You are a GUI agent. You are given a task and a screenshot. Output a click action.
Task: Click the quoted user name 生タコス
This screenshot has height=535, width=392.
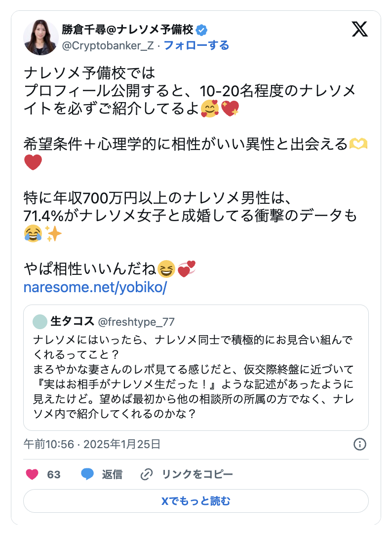(x=72, y=322)
